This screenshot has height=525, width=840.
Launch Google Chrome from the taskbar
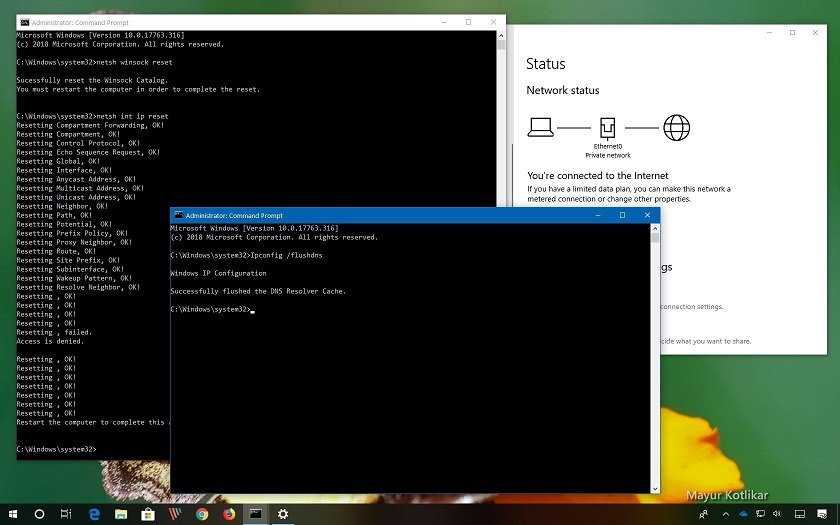[x=202, y=514]
